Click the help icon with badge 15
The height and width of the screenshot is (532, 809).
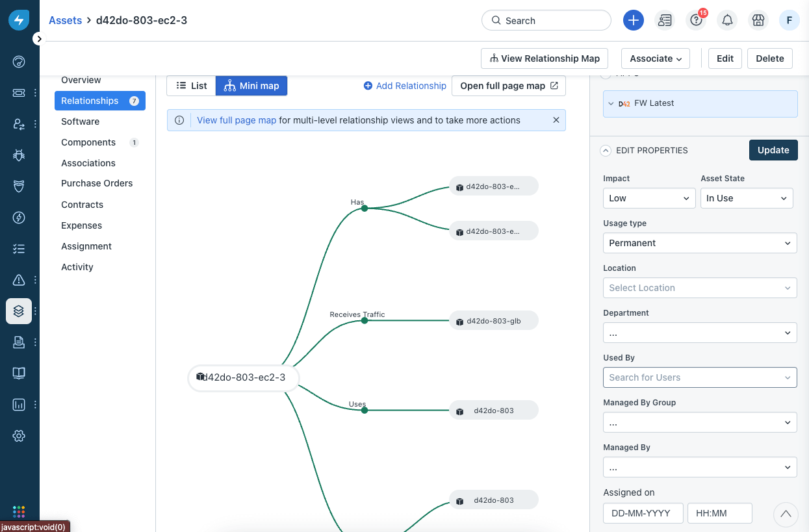[x=696, y=20]
